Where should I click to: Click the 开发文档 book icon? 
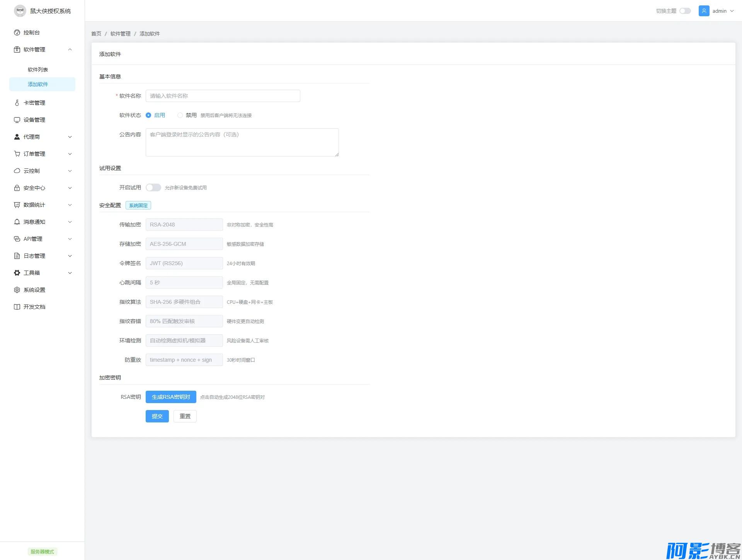coord(17,307)
